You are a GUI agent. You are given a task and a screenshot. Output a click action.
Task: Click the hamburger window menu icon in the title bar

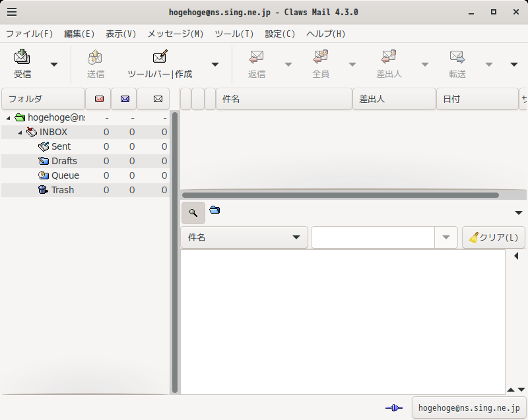tap(12, 12)
